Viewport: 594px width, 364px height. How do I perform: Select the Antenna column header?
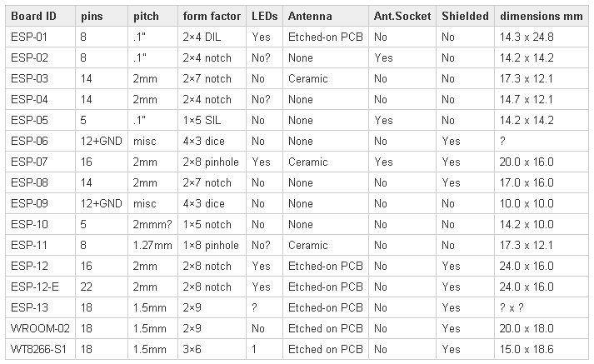point(326,17)
